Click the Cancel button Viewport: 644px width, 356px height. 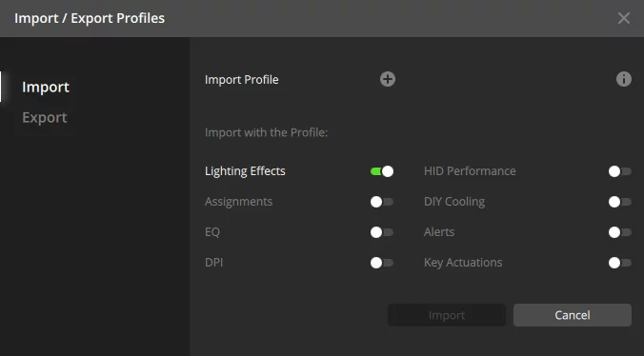point(573,315)
